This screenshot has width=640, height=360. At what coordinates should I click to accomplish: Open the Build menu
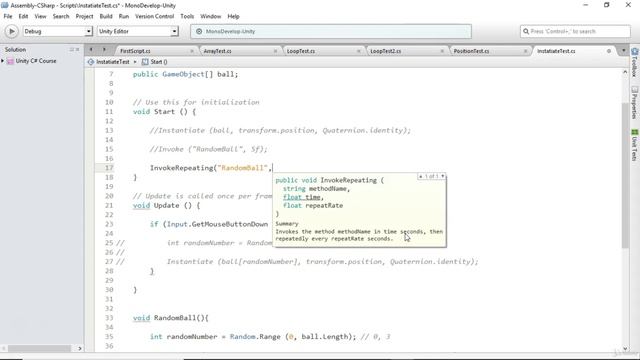point(106,16)
